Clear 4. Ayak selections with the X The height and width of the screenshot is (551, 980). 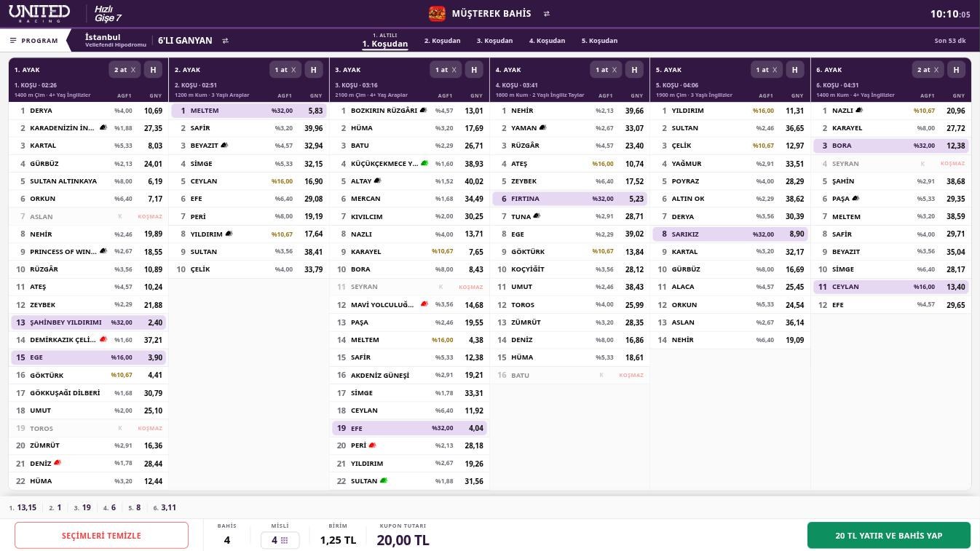tap(614, 70)
